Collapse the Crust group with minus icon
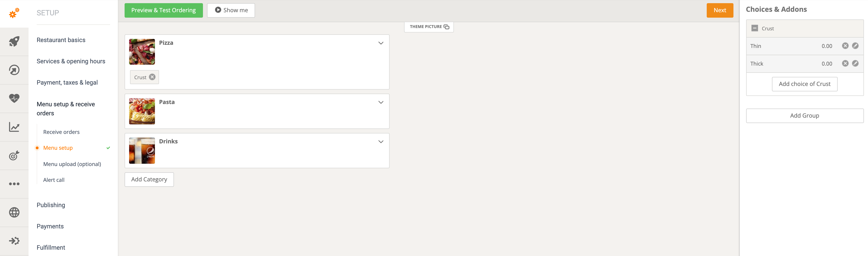This screenshot has height=256, width=868. pos(755,28)
